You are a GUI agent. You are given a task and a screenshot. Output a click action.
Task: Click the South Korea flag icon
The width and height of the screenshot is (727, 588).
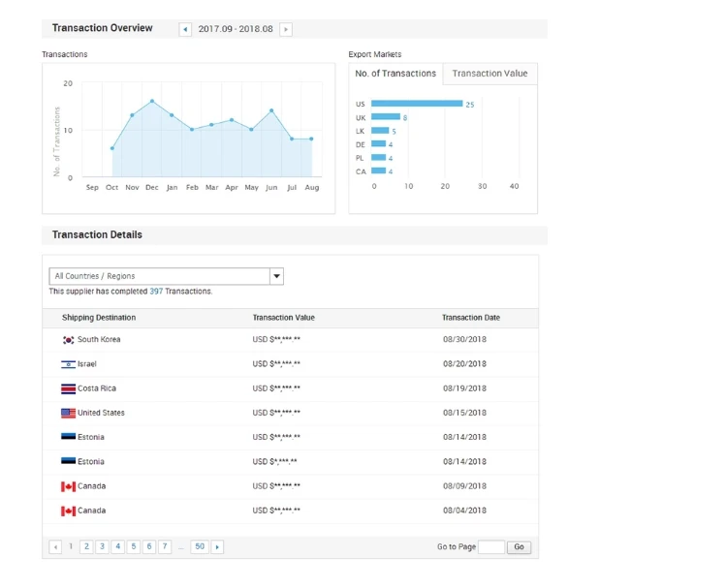coord(68,340)
